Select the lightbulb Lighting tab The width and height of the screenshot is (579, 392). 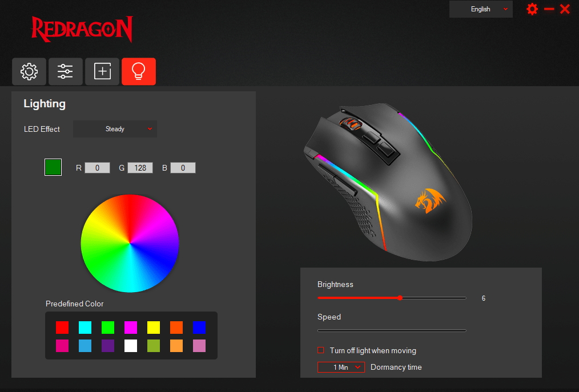(139, 71)
